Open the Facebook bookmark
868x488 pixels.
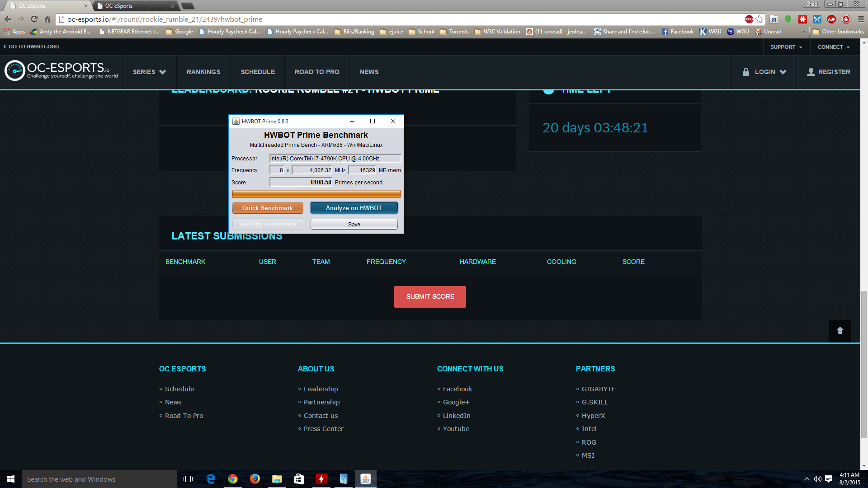(678, 32)
